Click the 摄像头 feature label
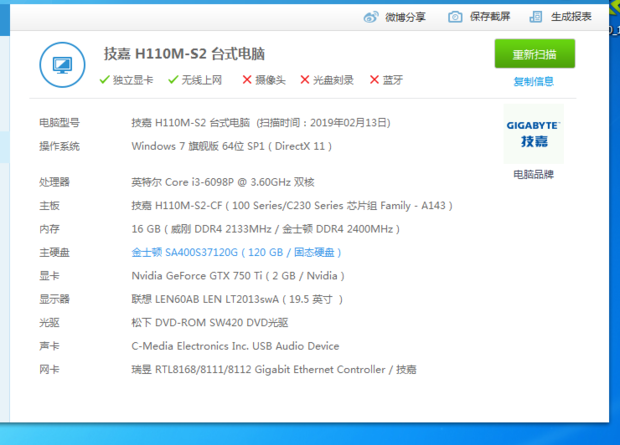This screenshot has height=445, width=620. pyautogui.click(x=270, y=80)
